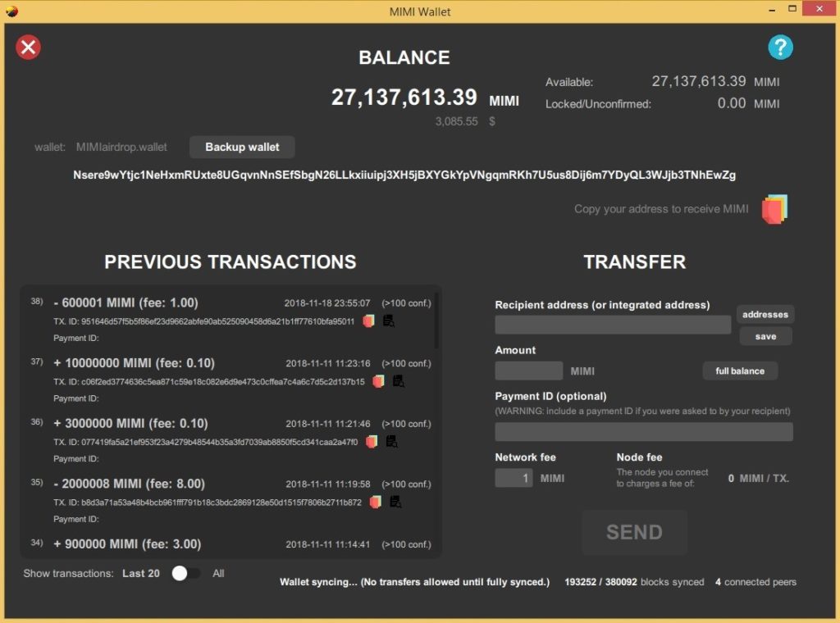Screen dimensions: 840x623
Task: Click the red X logout icon
Action: [29, 48]
